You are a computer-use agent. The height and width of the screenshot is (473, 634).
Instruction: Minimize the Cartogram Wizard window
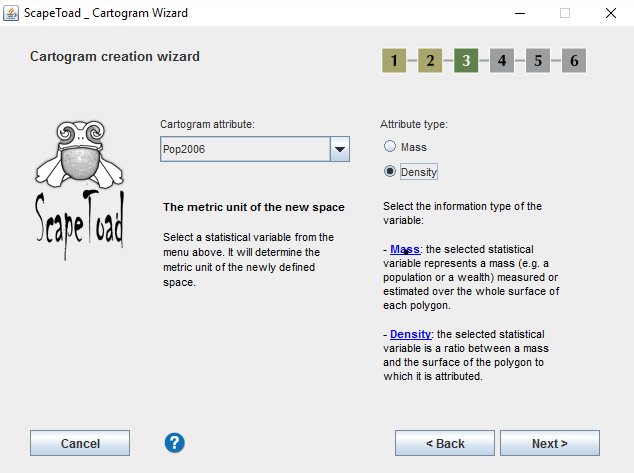click(x=520, y=13)
